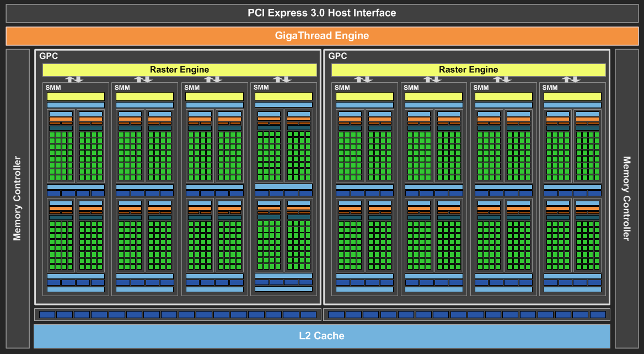Select the third SMM label in the right GPC
The height and width of the screenshot is (354, 644).
point(481,88)
